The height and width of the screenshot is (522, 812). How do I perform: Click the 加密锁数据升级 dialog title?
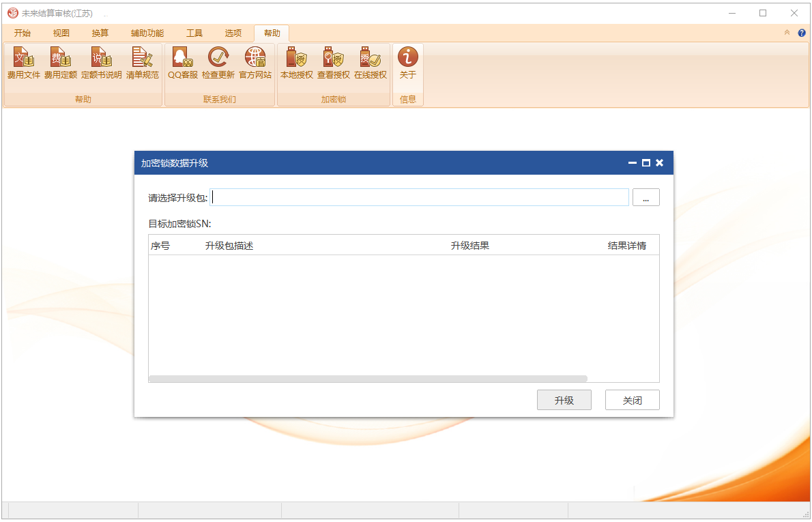(175, 163)
